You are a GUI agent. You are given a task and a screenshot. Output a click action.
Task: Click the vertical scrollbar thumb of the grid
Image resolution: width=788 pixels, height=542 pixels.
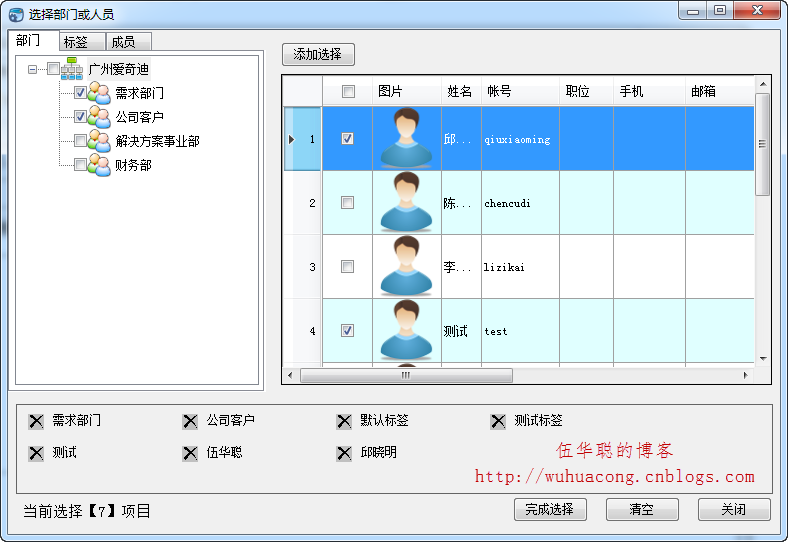pyautogui.click(x=762, y=144)
